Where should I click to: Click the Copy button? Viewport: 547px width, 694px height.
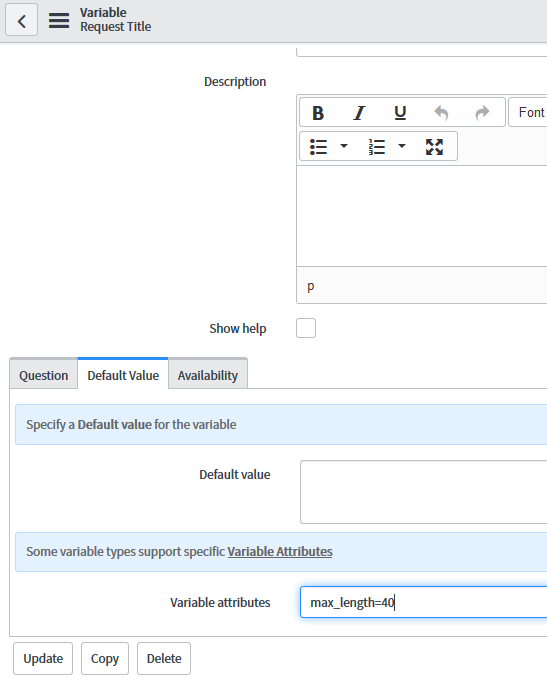(105, 659)
